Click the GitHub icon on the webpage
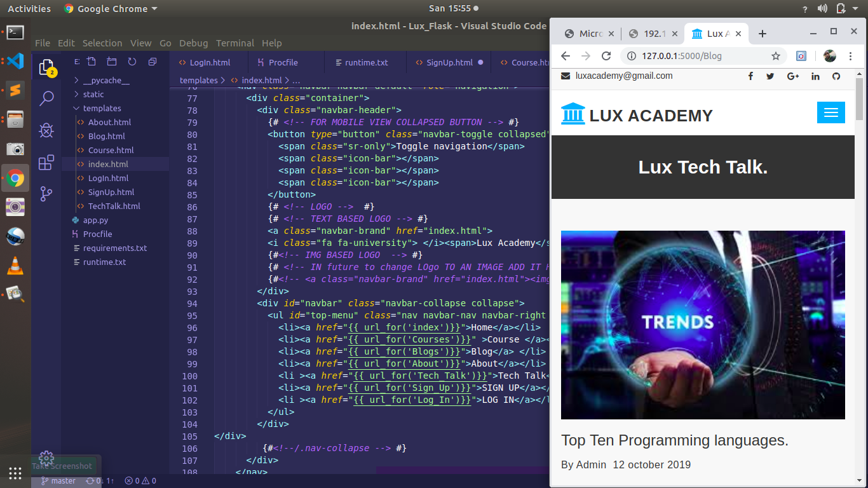 (836, 76)
